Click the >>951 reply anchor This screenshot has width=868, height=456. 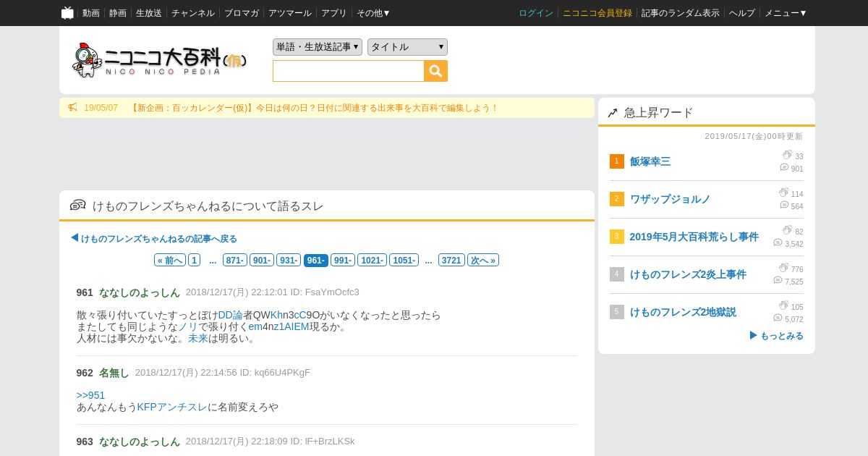point(90,395)
